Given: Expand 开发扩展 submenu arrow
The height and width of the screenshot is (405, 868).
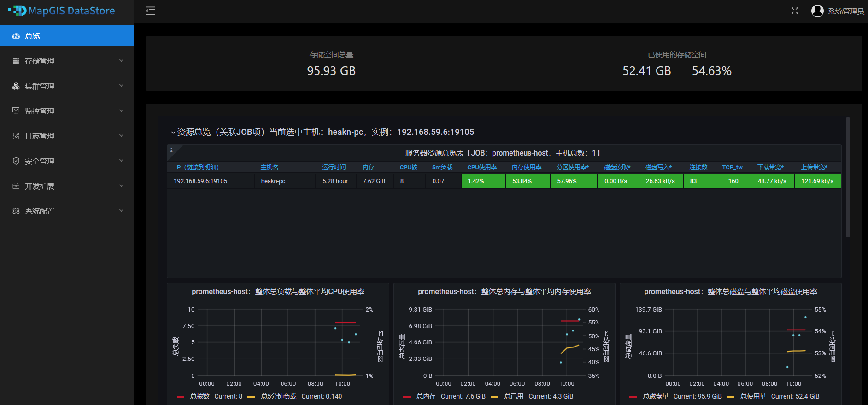Looking at the screenshot, I should [x=121, y=185].
